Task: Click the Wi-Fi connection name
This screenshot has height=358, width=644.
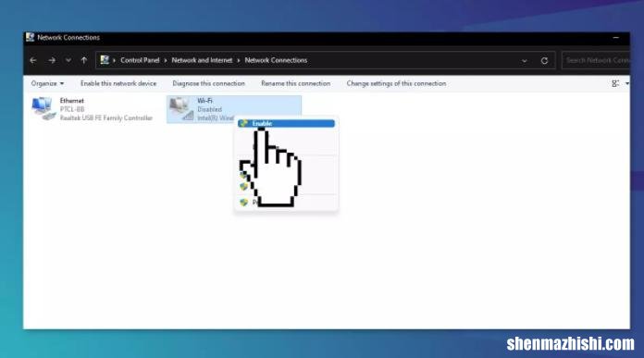Action: coord(204,101)
